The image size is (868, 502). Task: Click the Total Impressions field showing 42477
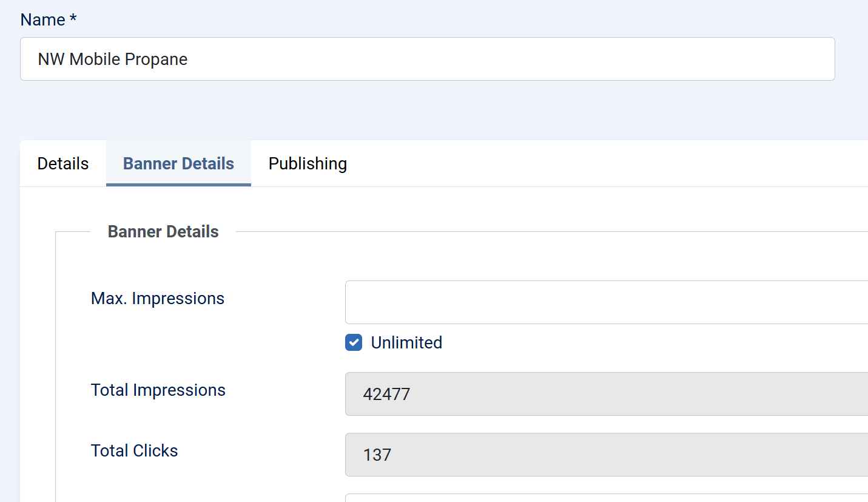click(x=607, y=394)
